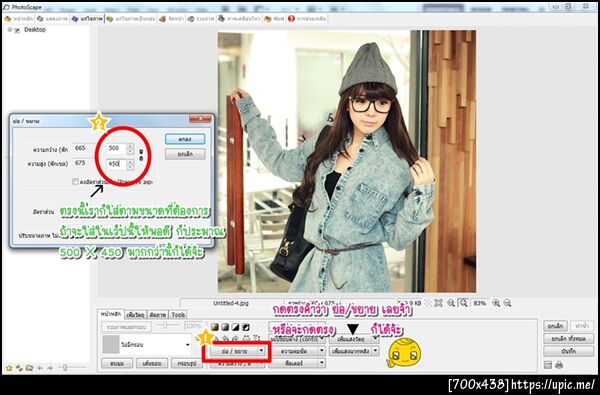Click the Save button

point(569,351)
